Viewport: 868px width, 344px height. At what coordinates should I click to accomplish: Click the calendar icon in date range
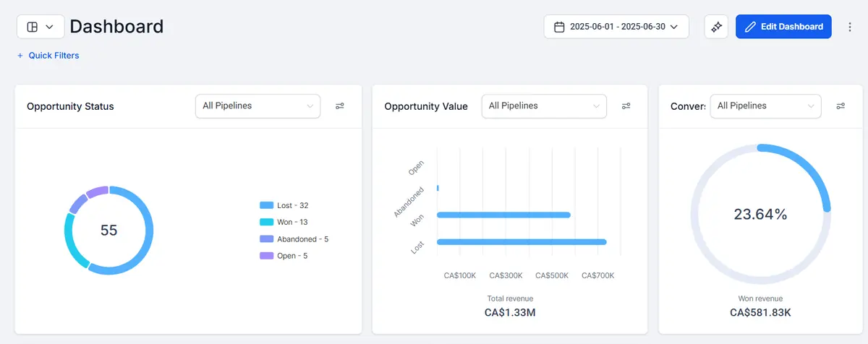coord(559,27)
